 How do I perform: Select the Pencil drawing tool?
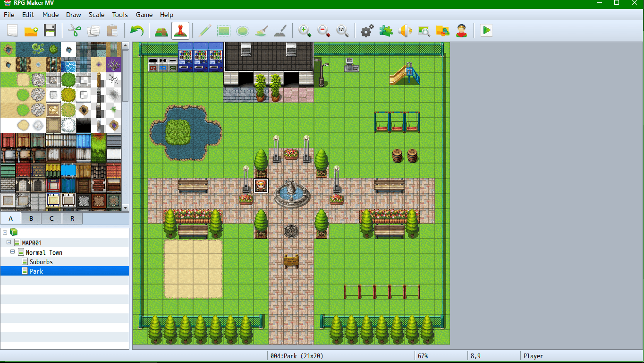pyautogui.click(x=205, y=31)
